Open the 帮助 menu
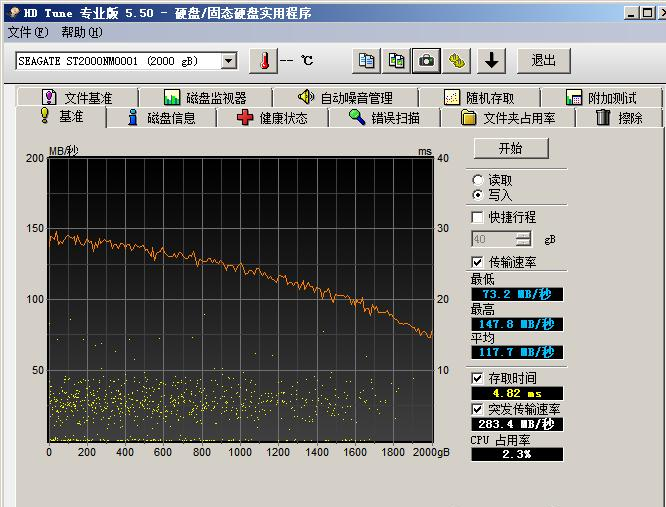This screenshot has width=666, height=507. point(81,32)
